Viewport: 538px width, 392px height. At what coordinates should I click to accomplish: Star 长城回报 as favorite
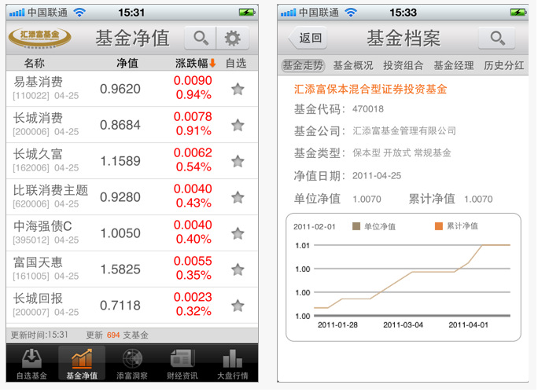(x=238, y=306)
